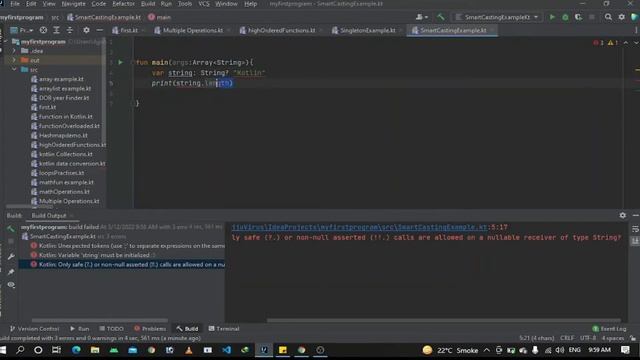This screenshot has width=640, height=360.
Task: Open the Terminal tool window
Action: click(x=224, y=329)
